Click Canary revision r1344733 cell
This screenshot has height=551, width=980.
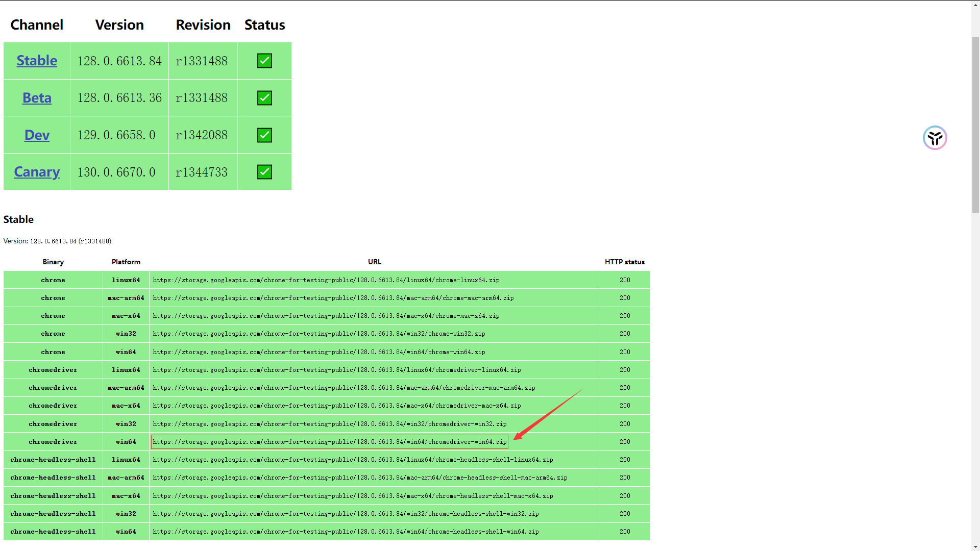pyautogui.click(x=203, y=172)
